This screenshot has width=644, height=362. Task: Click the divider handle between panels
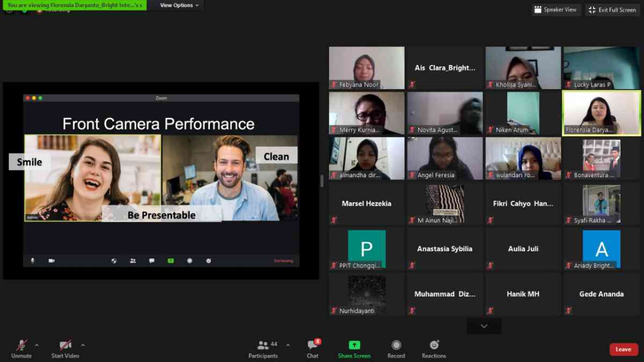tap(322, 180)
